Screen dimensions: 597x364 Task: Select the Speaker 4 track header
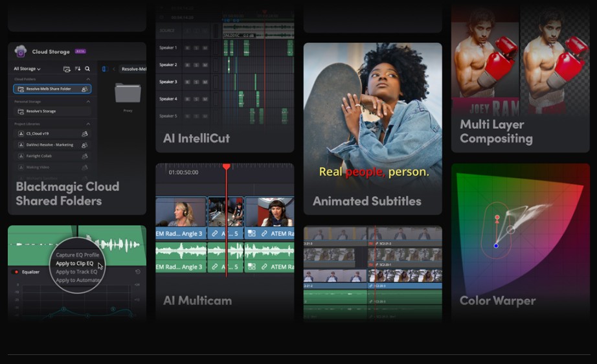click(168, 99)
